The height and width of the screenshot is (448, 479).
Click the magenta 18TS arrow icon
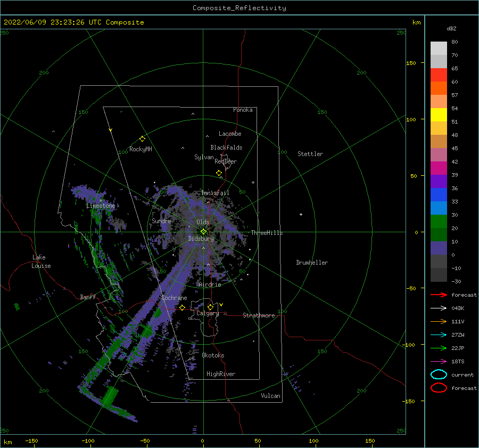[x=439, y=362]
